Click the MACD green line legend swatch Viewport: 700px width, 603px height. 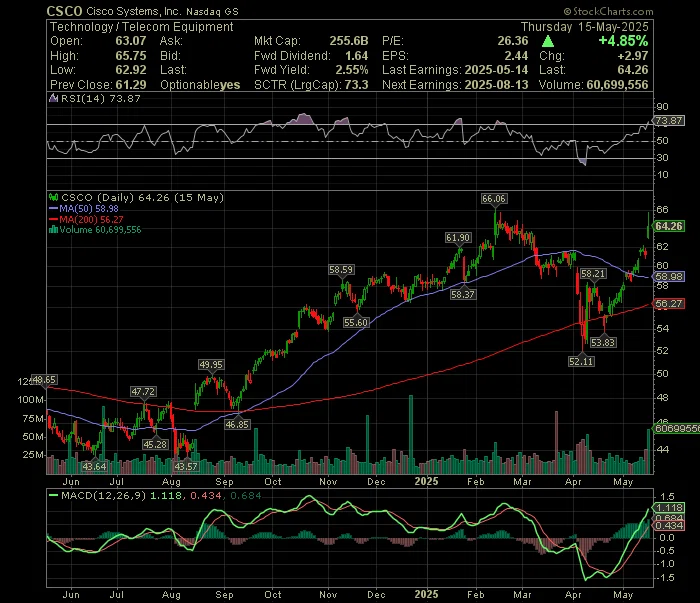point(53,495)
